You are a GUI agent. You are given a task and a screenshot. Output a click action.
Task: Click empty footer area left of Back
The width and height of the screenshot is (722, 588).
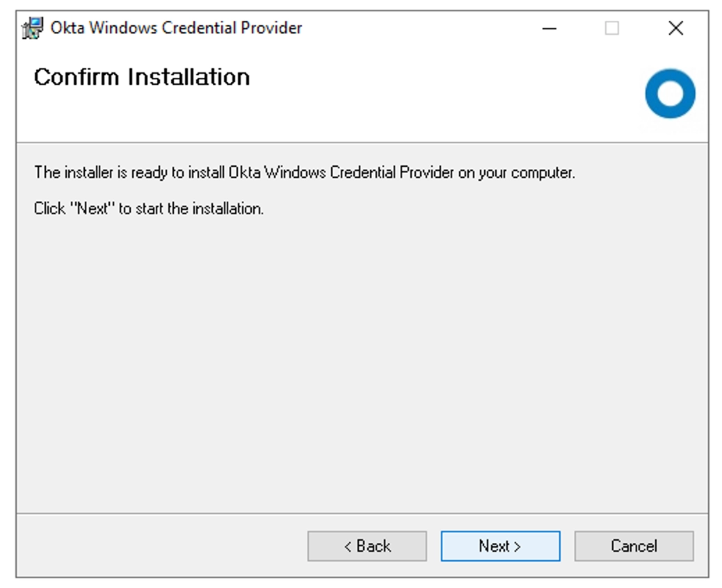click(x=161, y=546)
